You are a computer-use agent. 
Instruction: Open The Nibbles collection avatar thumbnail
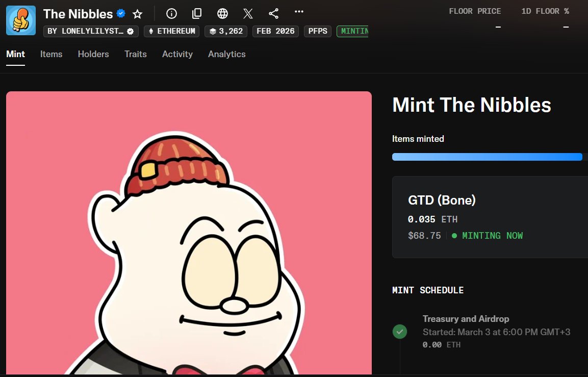click(x=21, y=20)
